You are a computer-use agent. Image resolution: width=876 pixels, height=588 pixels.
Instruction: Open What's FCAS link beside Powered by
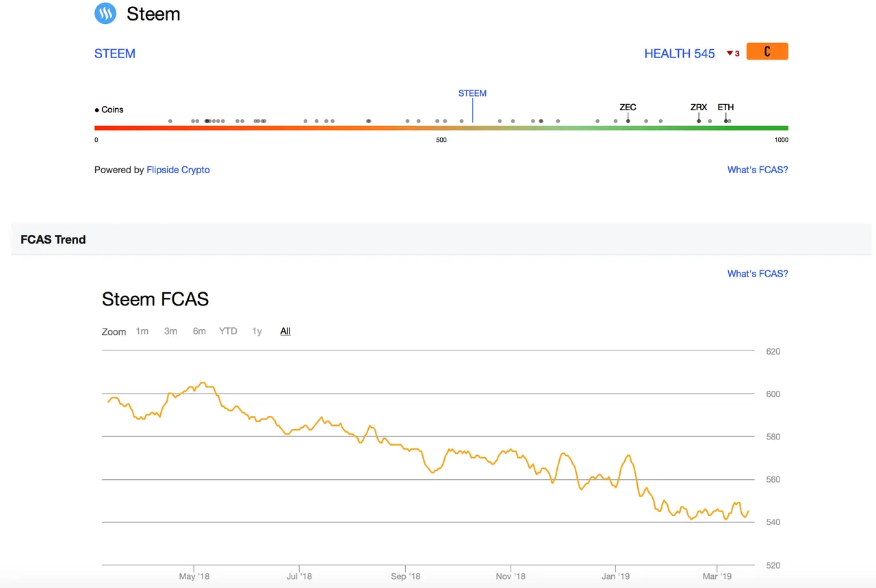coord(758,170)
